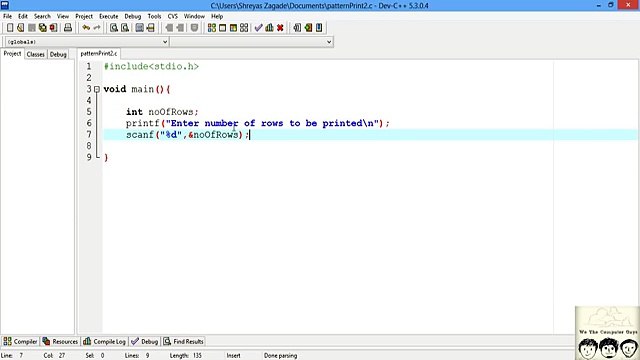This screenshot has height=360, width=640.
Task: Click the red X stop execution icon
Action: (x=280, y=28)
